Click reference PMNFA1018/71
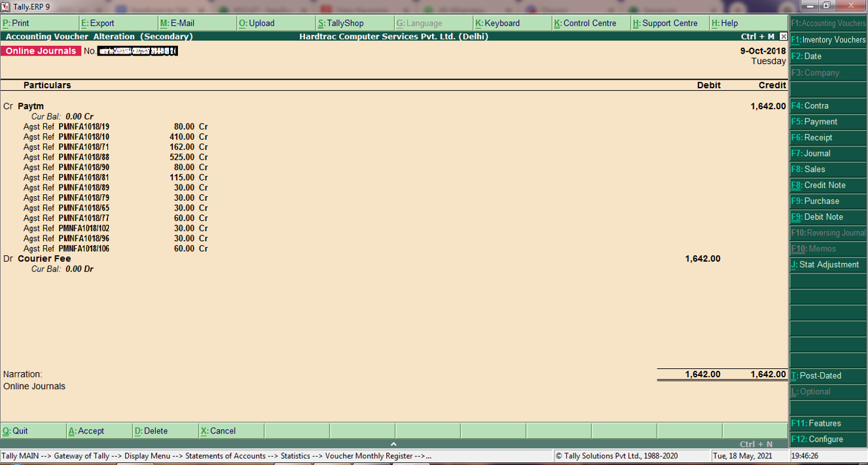The width and height of the screenshot is (868, 465). click(x=84, y=147)
